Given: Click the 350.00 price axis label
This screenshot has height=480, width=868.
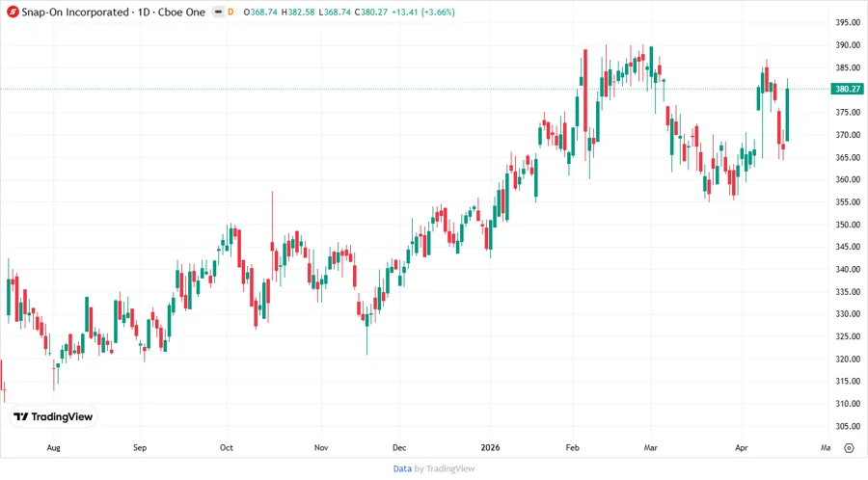Looking at the screenshot, I should click(848, 225).
